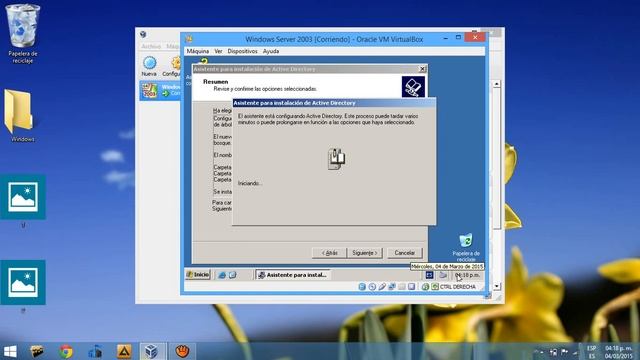This screenshot has height=360, width=640.
Task: Click the Siguiente button in the wizard
Action: [x=364, y=253]
